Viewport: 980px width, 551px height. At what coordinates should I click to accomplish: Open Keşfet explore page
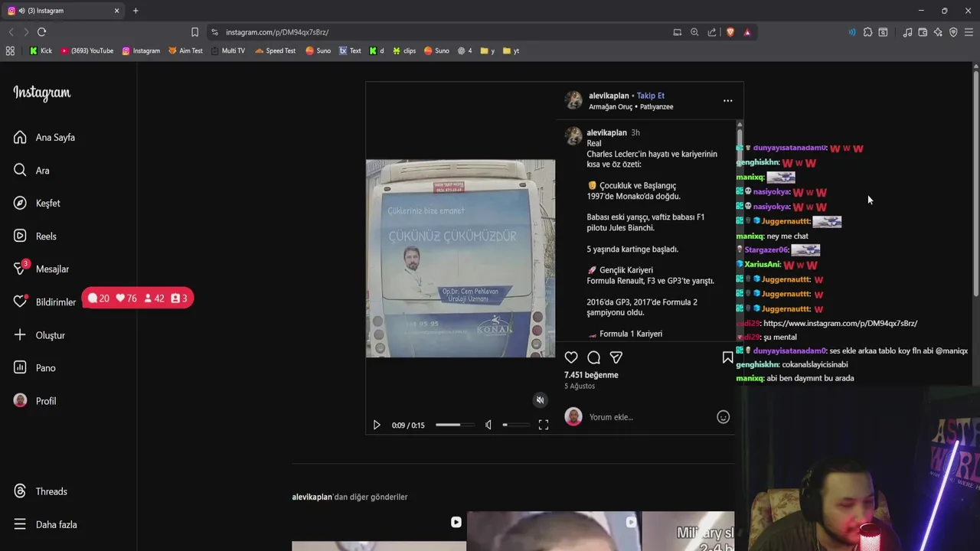(x=37, y=204)
